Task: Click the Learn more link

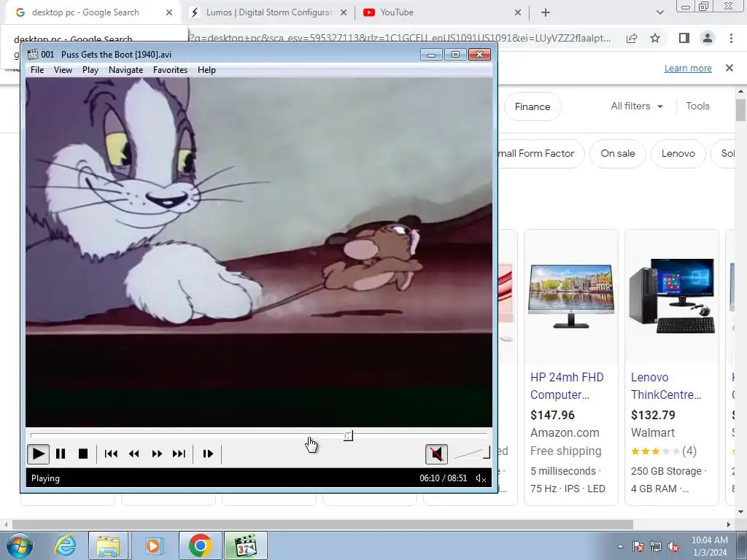Action: (688, 68)
